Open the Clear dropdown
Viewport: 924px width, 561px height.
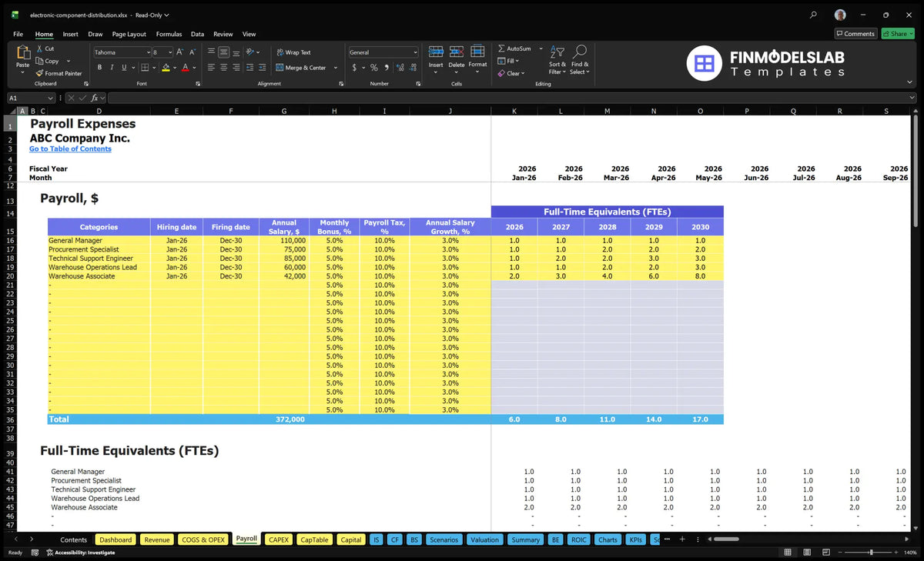[523, 74]
